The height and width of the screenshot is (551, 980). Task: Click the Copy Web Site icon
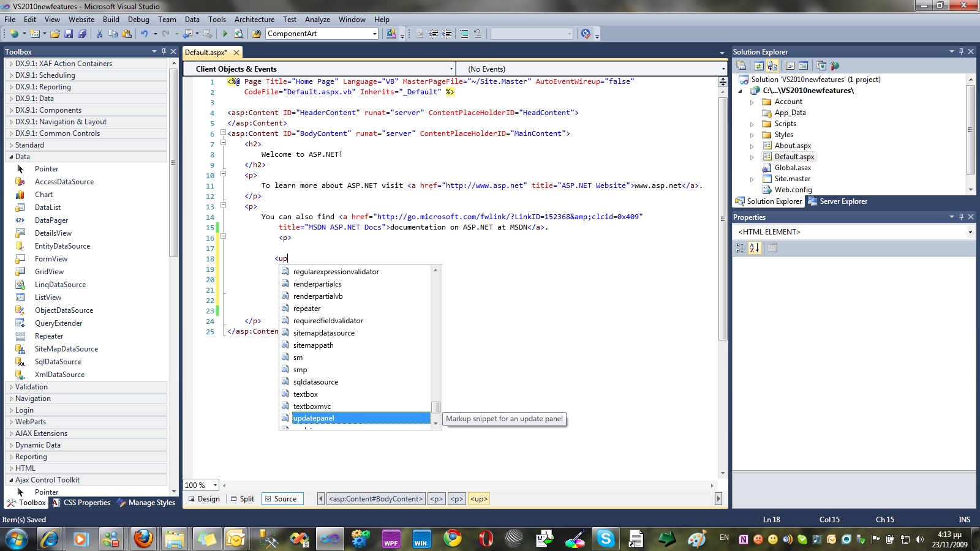click(821, 66)
